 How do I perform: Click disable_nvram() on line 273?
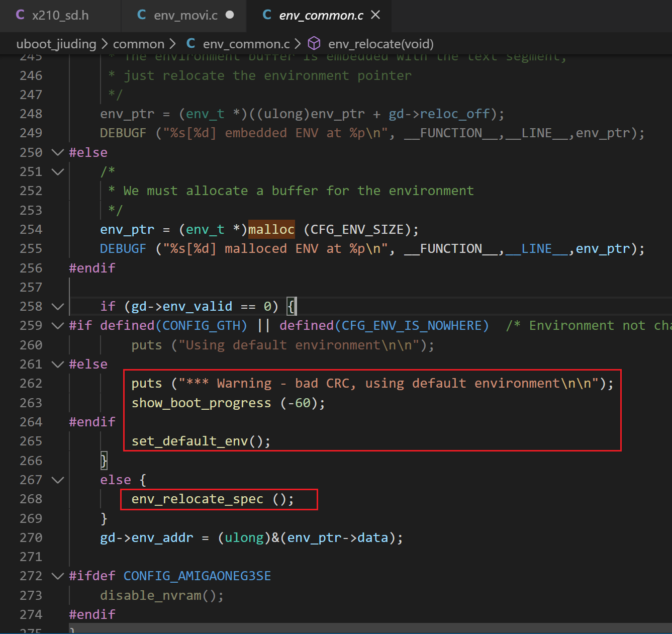click(162, 596)
